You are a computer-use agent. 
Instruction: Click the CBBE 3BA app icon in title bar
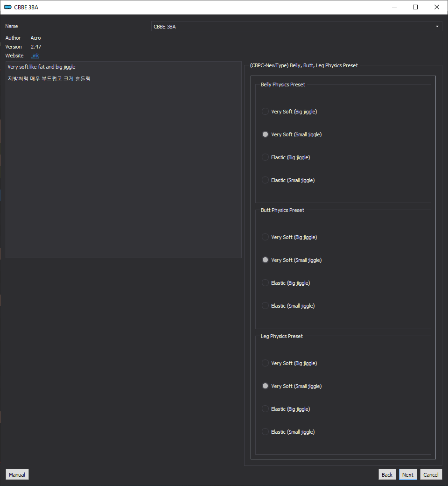[x=8, y=7]
